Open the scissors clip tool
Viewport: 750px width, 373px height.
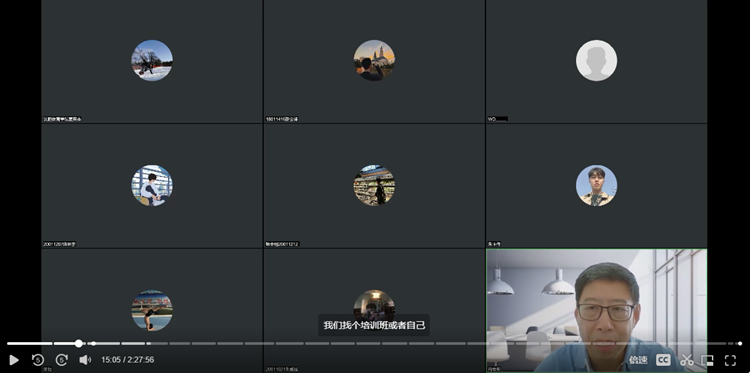coord(686,360)
